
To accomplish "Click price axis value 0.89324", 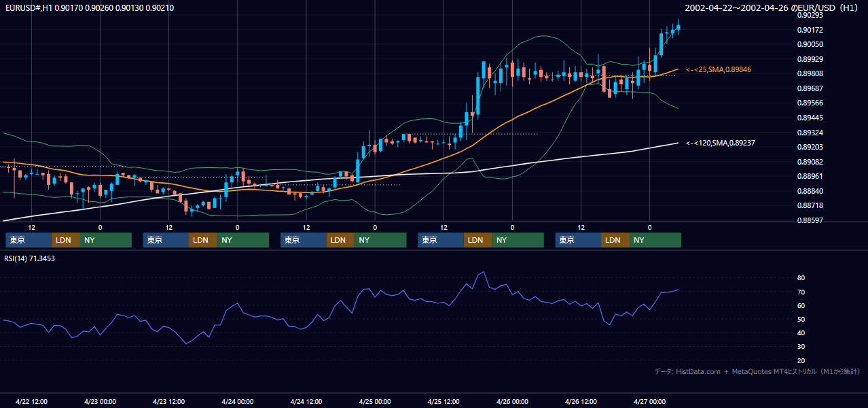I will click(810, 132).
